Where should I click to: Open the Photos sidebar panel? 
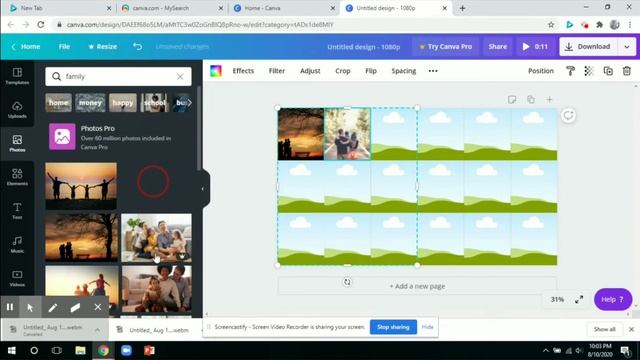coord(17,144)
